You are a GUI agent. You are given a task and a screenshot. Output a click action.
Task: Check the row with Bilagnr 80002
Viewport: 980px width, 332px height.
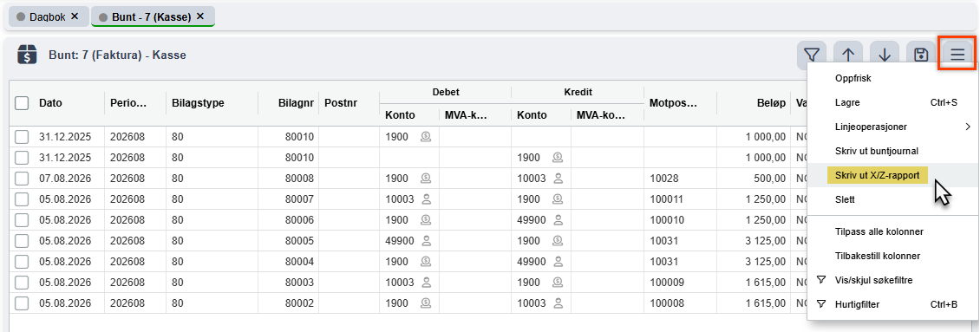(x=22, y=303)
